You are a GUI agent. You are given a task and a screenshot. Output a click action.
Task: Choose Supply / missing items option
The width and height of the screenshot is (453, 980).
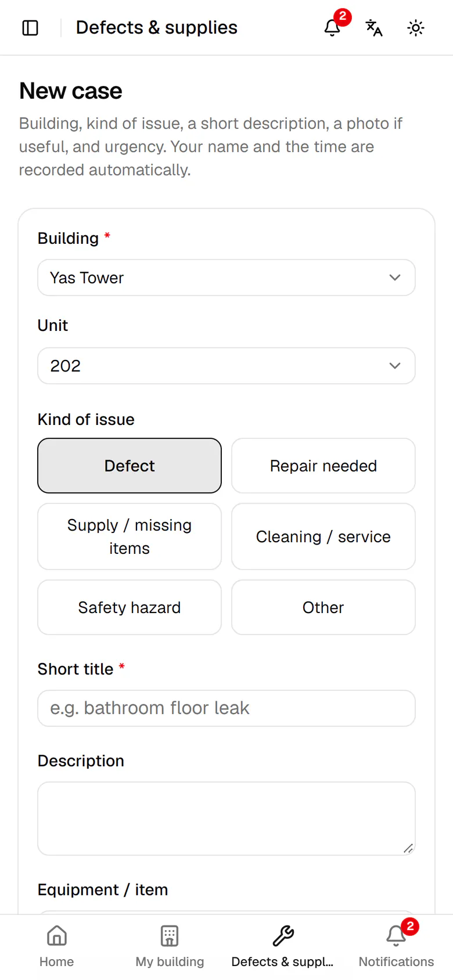tap(130, 536)
